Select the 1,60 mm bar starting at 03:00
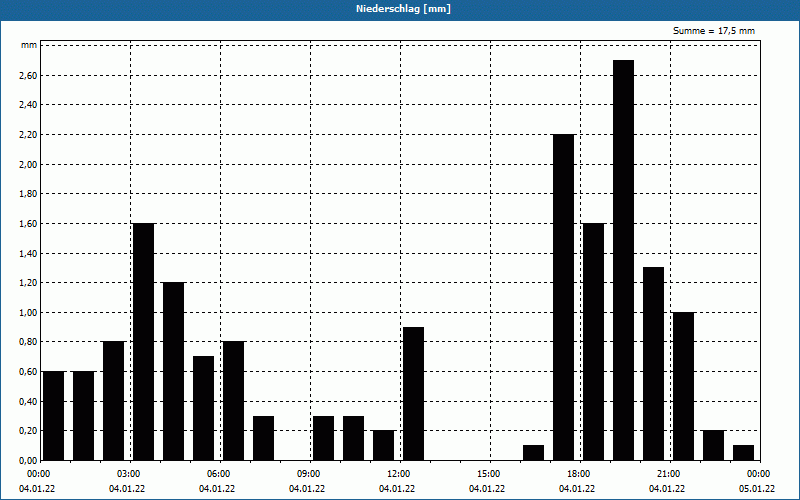The image size is (800, 500). pyautogui.click(x=143, y=342)
